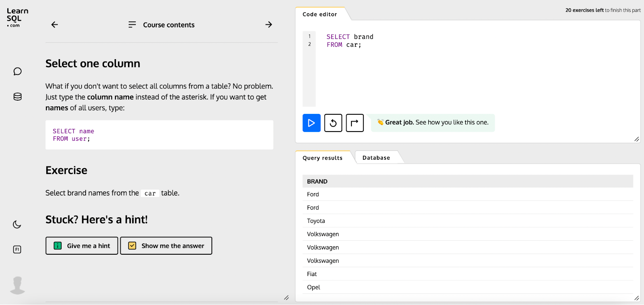Open the database icon in the sidebar

[x=17, y=97]
